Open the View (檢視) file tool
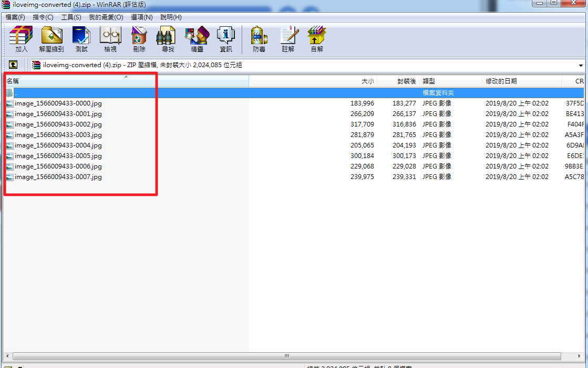588x368 pixels. click(x=110, y=39)
